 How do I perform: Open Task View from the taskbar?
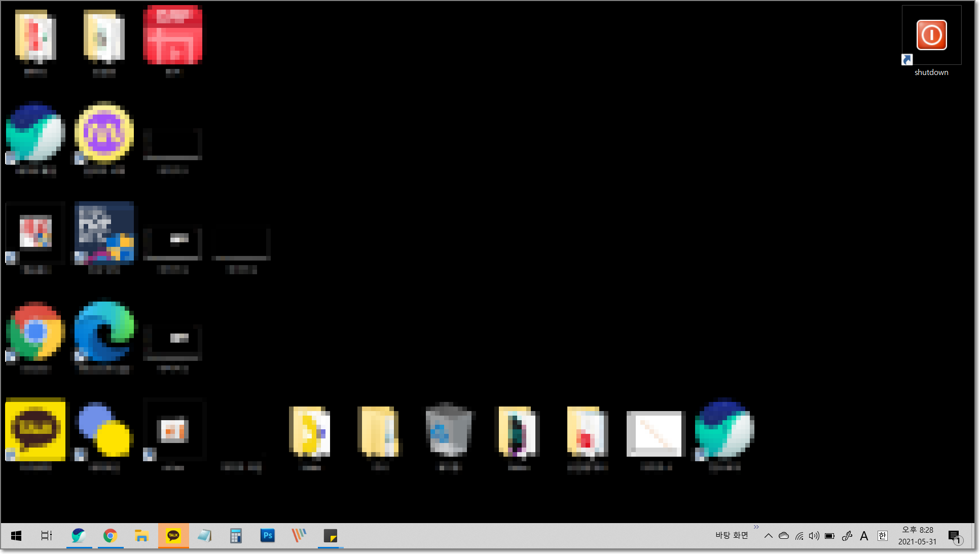pyautogui.click(x=47, y=536)
